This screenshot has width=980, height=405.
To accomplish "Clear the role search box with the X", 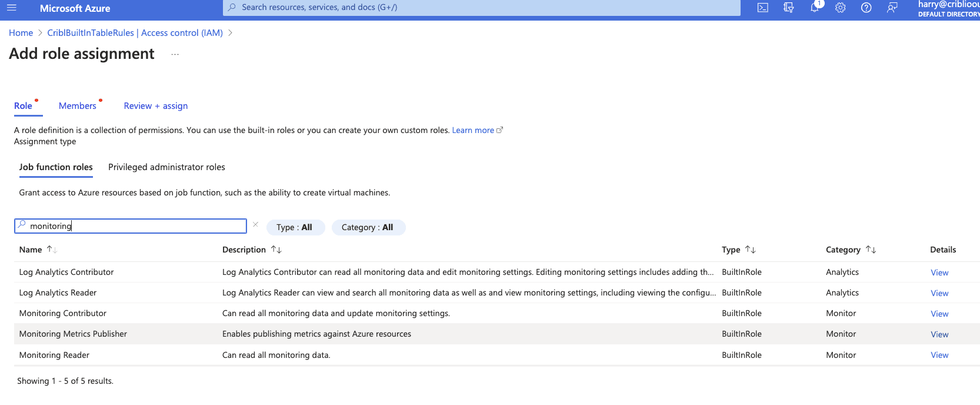I will (255, 224).
